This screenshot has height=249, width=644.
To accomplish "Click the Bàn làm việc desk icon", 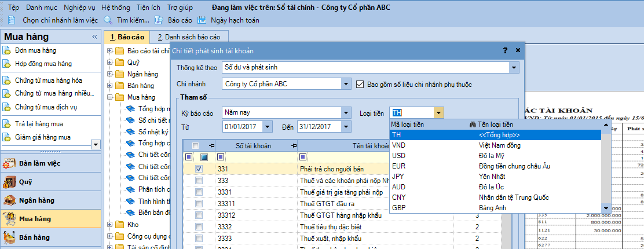I will [x=10, y=163].
